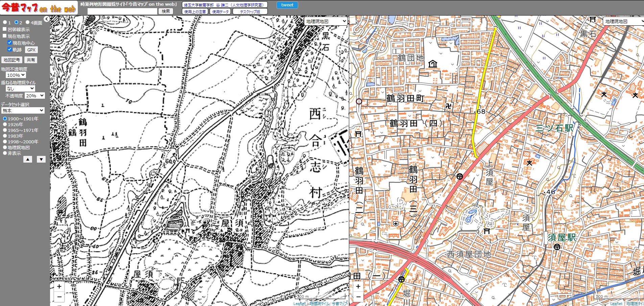Image resolution: width=644 pixels, height=306 pixels.
Task: Click the 今昔マップ on the web logo
Action: (x=39, y=8)
